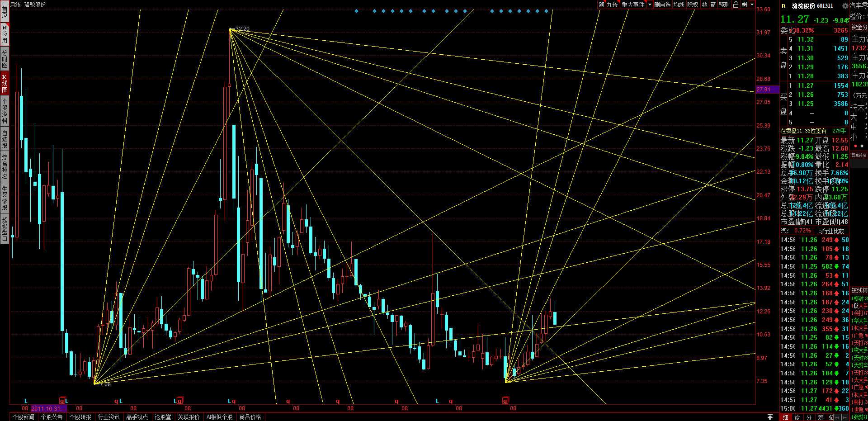Select the 分 tab under trade list

808,417
